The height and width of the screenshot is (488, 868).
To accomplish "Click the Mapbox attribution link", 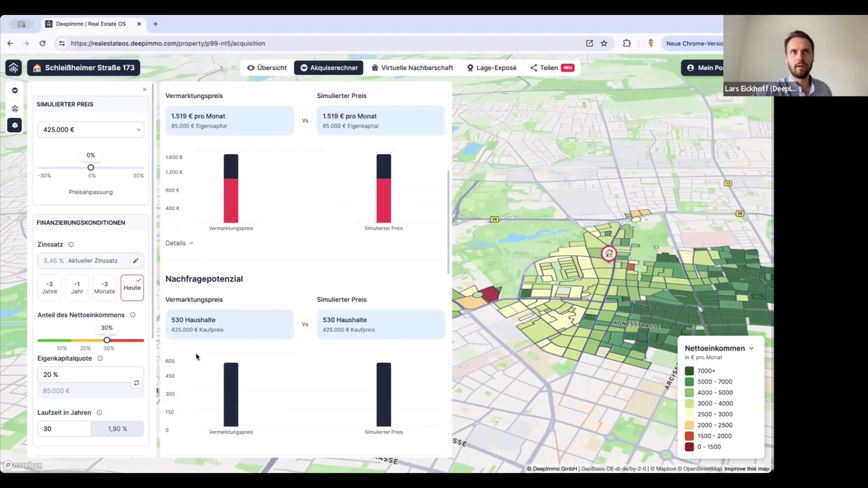I will [663, 469].
